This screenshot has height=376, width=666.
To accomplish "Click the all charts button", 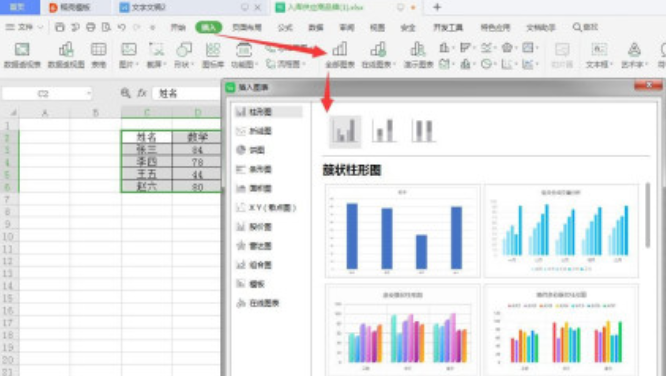I will 339,55.
